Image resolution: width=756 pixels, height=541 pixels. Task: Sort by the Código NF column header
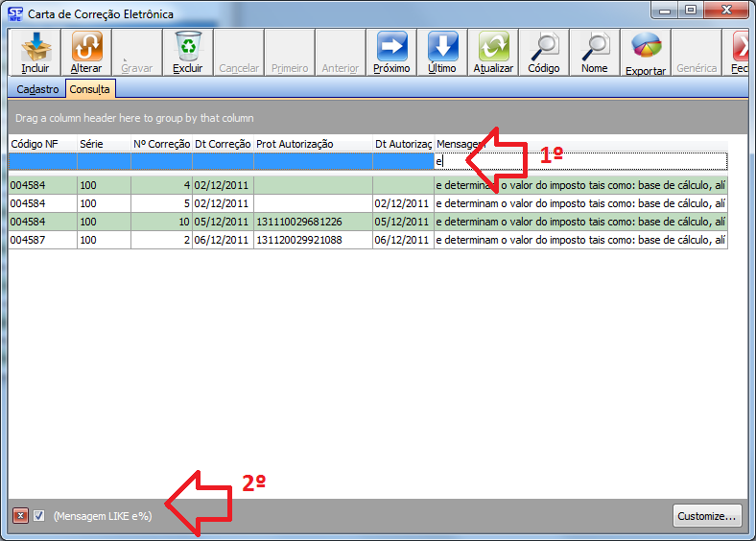41,144
